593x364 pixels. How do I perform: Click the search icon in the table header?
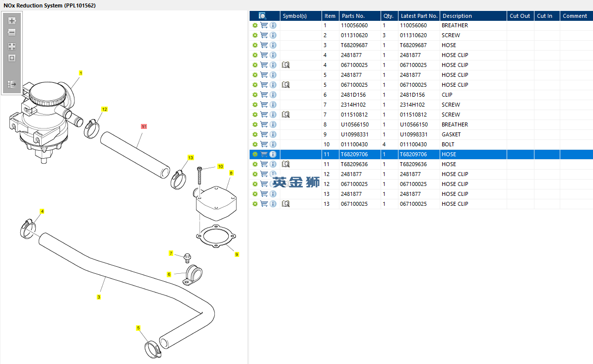(x=263, y=16)
